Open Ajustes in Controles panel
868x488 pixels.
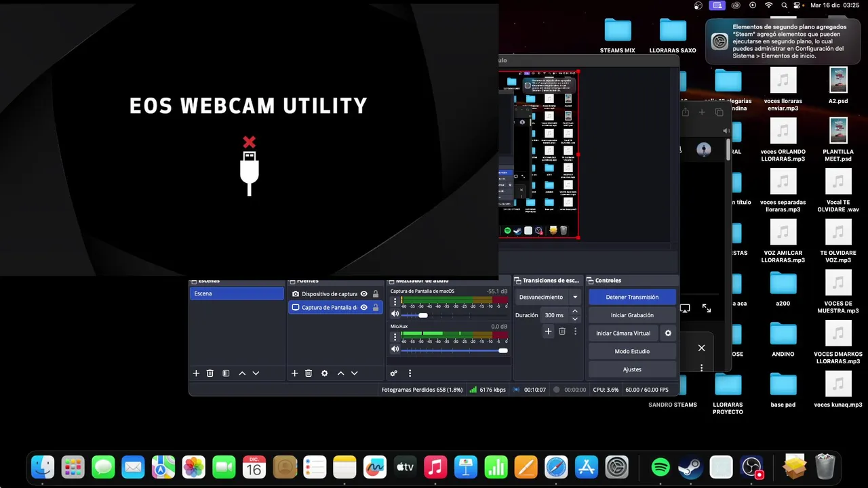pos(632,369)
